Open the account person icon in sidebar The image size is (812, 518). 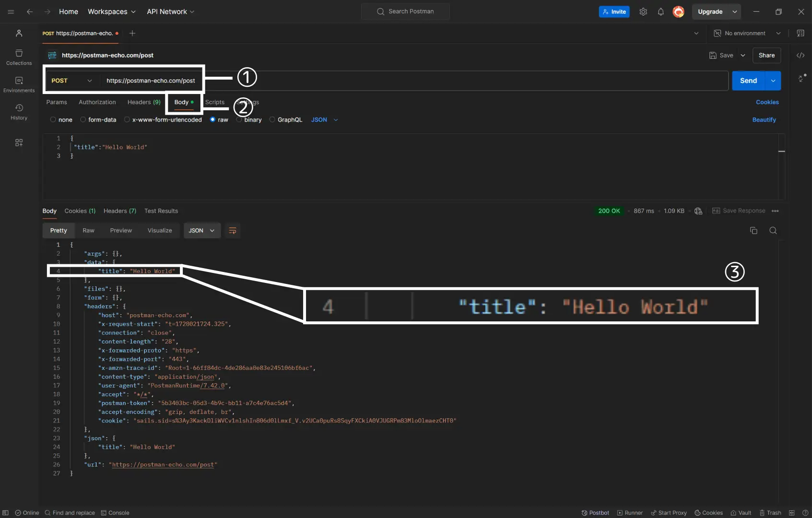19,33
